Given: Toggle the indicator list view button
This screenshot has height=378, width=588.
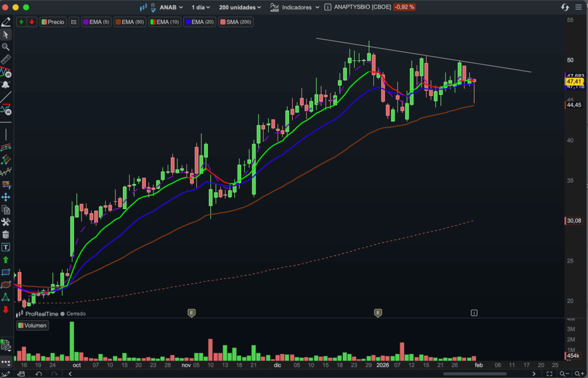Looking at the screenshot, I should [x=73, y=22].
